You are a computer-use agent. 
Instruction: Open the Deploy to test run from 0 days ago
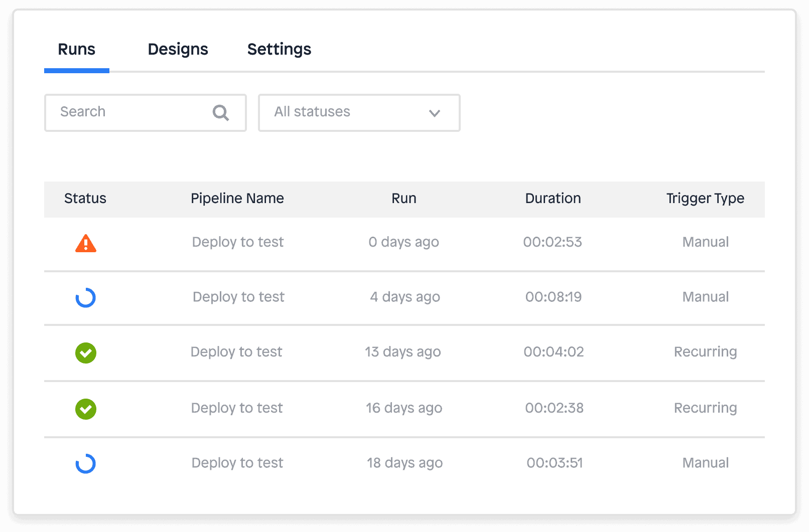coord(238,242)
